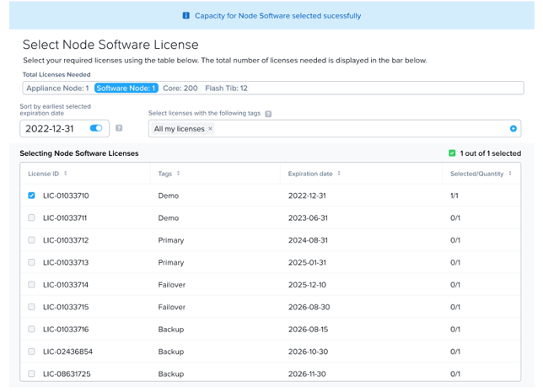The height and width of the screenshot is (392, 543).
Task: Click license ID LIC-02436854
Action: 67,352
